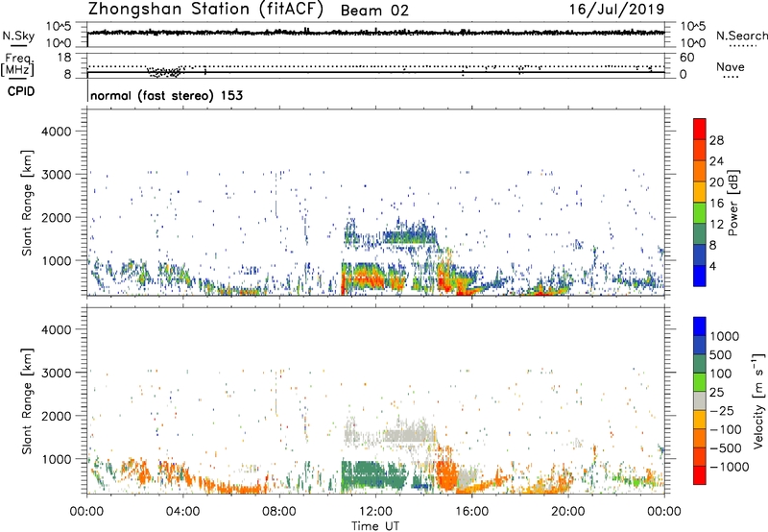Click the '16' power colorbar tick label
This screenshot has width=768, height=532.
click(716, 203)
